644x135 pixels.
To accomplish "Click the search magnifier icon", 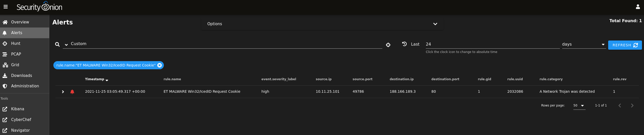I will (57, 45).
